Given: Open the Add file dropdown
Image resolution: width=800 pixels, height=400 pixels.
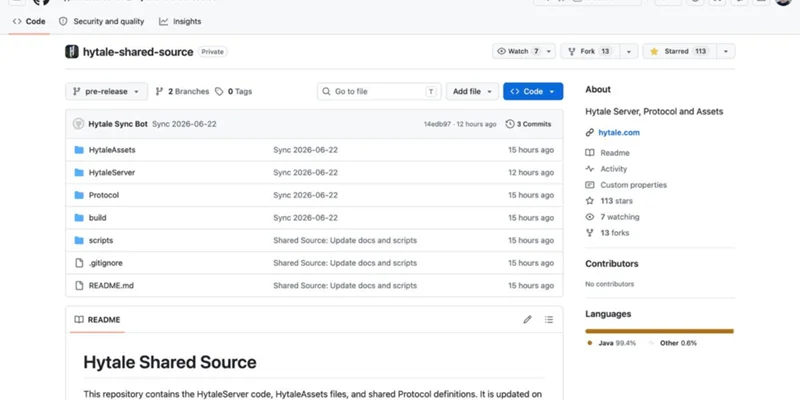Looking at the screenshot, I should (x=472, y=91).
